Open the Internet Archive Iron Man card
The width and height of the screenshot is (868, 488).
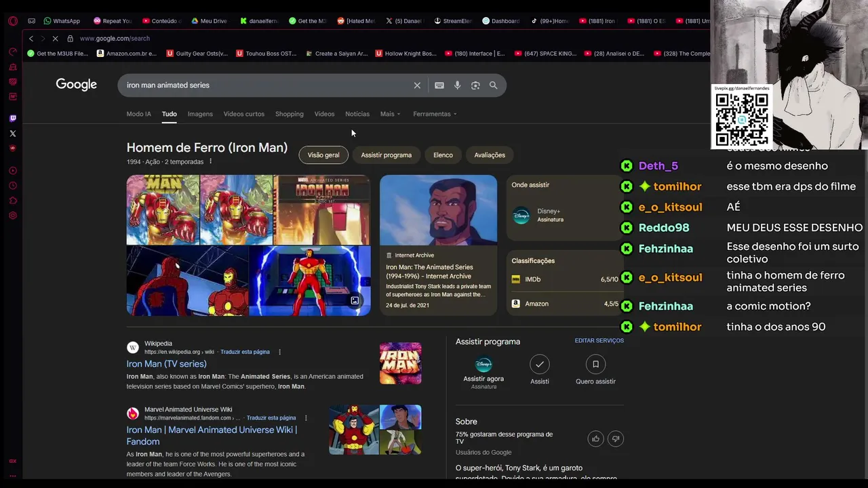click(438, 245)
